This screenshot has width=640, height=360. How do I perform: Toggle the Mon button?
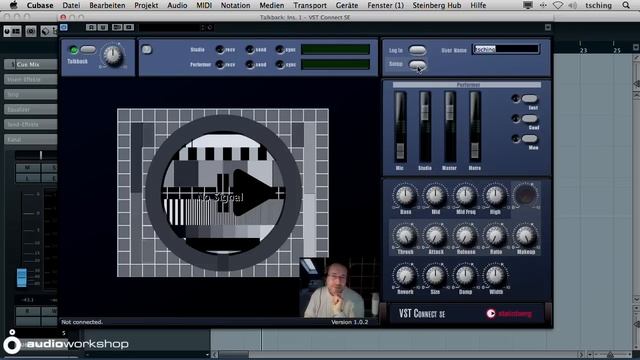(x=529, y=138)
